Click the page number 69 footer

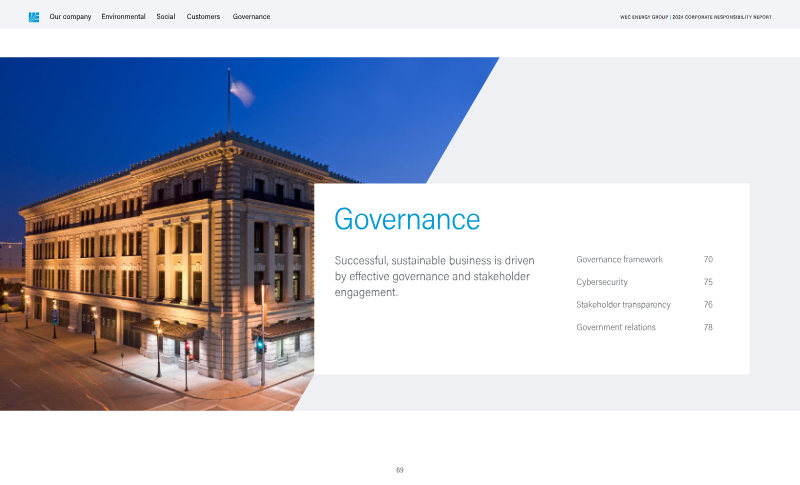pos(400,470)
